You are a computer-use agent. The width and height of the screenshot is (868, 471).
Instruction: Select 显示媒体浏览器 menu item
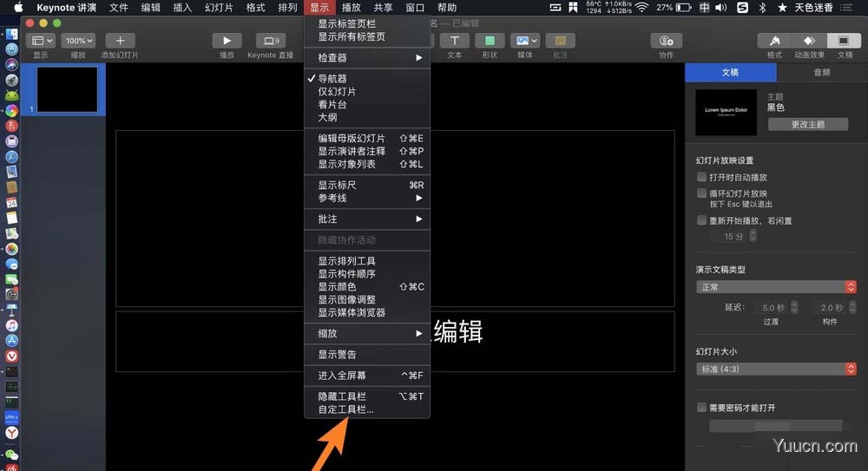tap(367, 312)
